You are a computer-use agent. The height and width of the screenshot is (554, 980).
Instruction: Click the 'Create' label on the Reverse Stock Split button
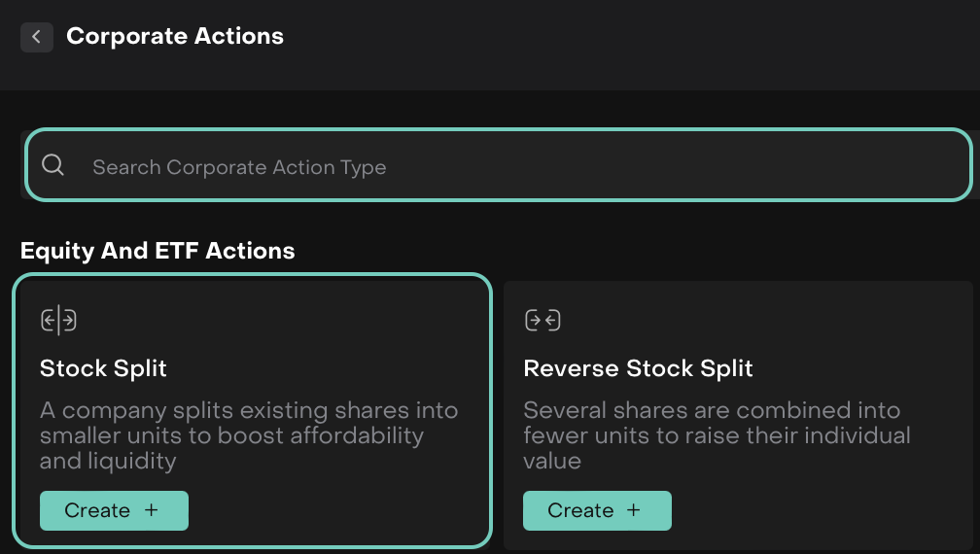[580, 510]
